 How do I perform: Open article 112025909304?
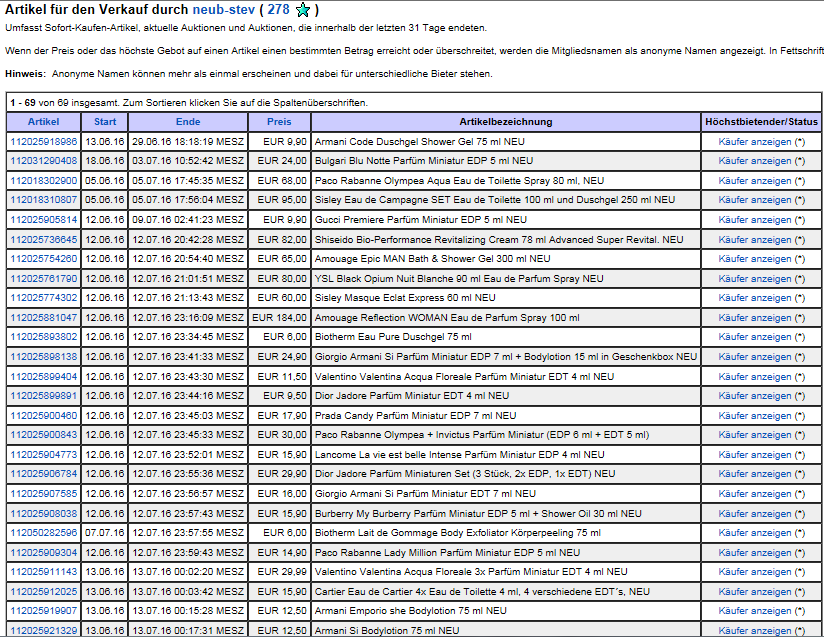pyautogui.click(x=44, y=552)
